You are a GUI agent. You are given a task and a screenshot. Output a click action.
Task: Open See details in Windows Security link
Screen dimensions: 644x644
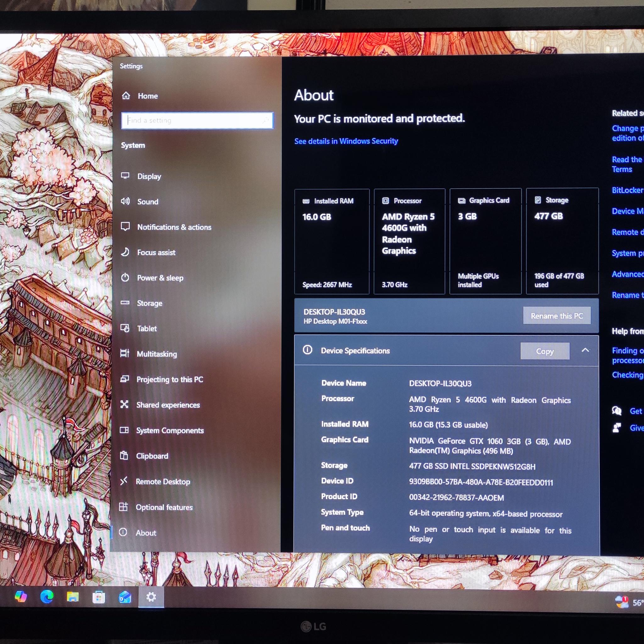tap(346, 141)
